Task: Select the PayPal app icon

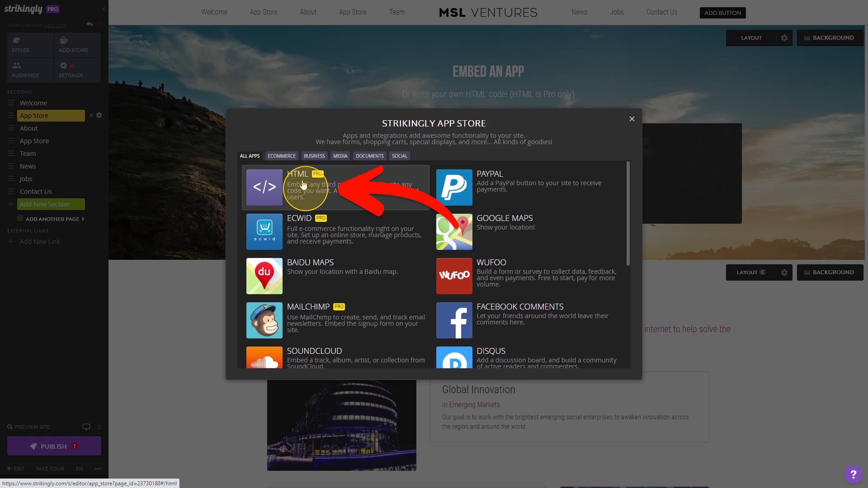Action: (x=454, y=188)
